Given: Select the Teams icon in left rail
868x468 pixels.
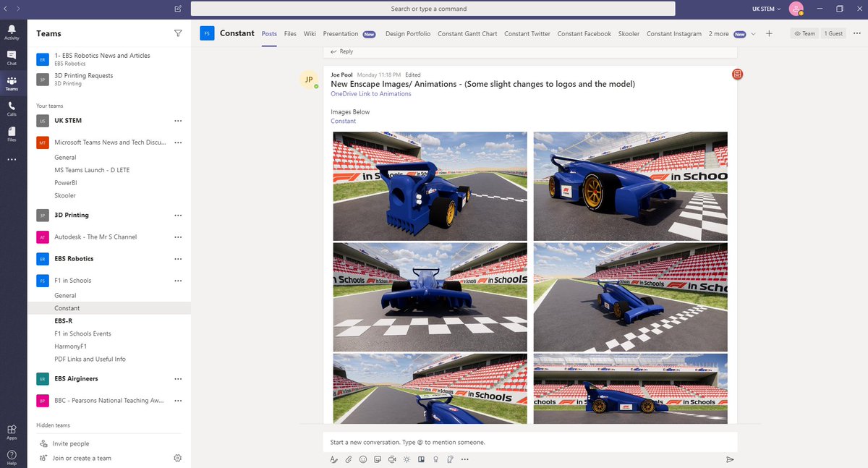Looking at the screenshot, I should pyautogui.click(x=12, y=83).
